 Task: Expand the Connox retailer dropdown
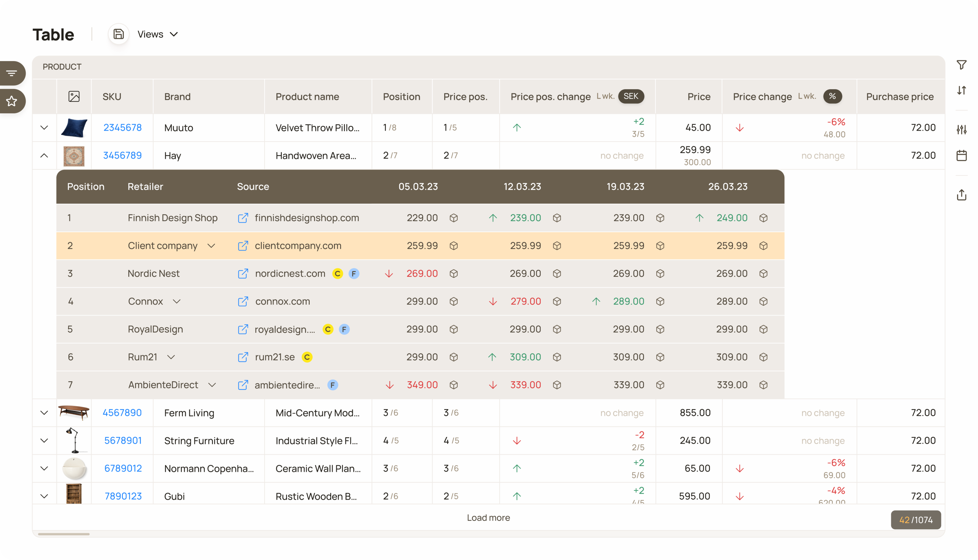tap(177, 301)
